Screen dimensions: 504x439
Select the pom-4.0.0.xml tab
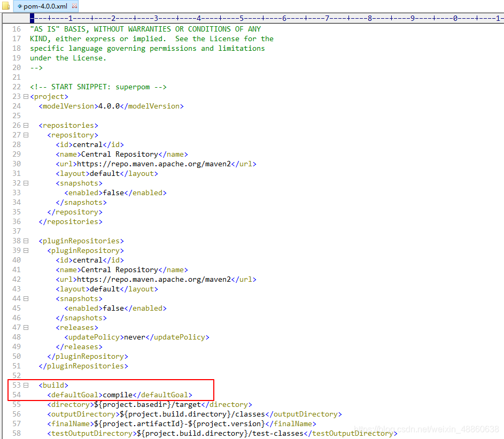coord(45,6)
